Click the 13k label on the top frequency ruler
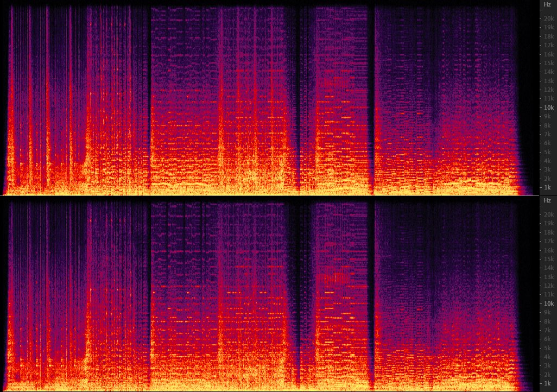 pos(547,81)
